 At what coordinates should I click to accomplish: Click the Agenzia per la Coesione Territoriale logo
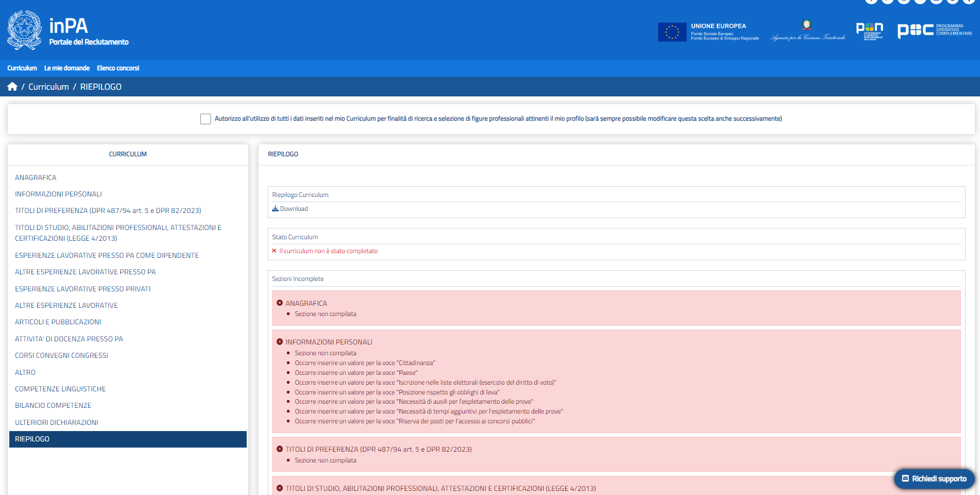click(x=808, y=31)
